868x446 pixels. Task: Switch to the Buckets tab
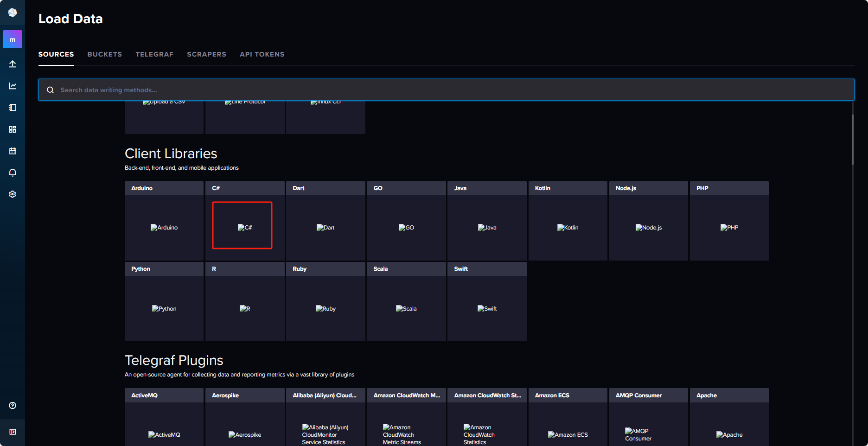coord(105,54)
